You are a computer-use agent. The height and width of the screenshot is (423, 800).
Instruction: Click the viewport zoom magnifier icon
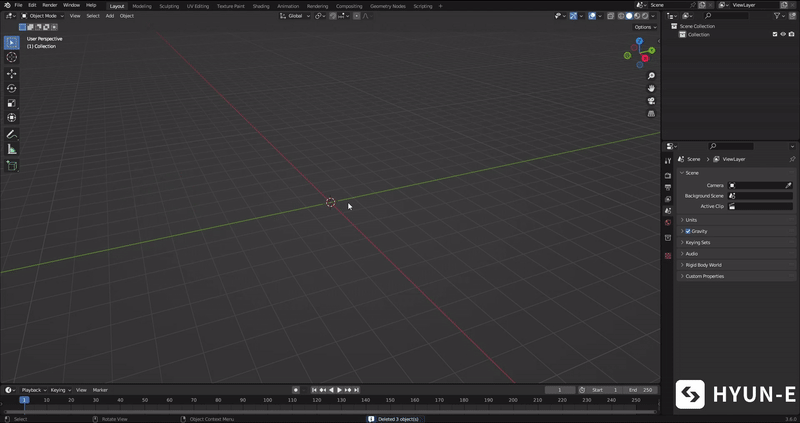click(651, 76)
